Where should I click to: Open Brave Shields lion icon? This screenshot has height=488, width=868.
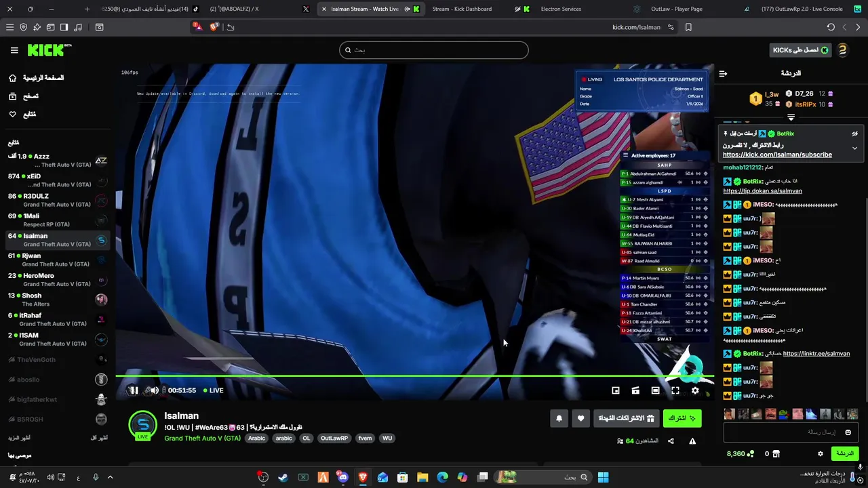(214, 27)
